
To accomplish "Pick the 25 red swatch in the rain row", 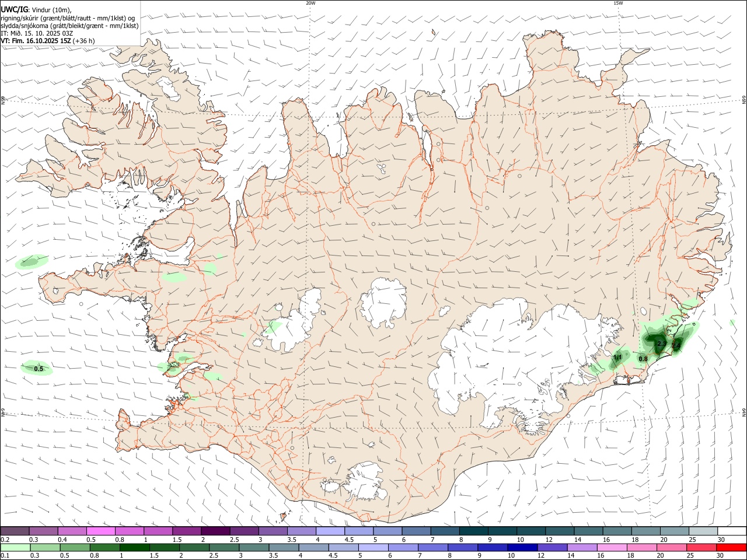I will (x=701, y=548).
